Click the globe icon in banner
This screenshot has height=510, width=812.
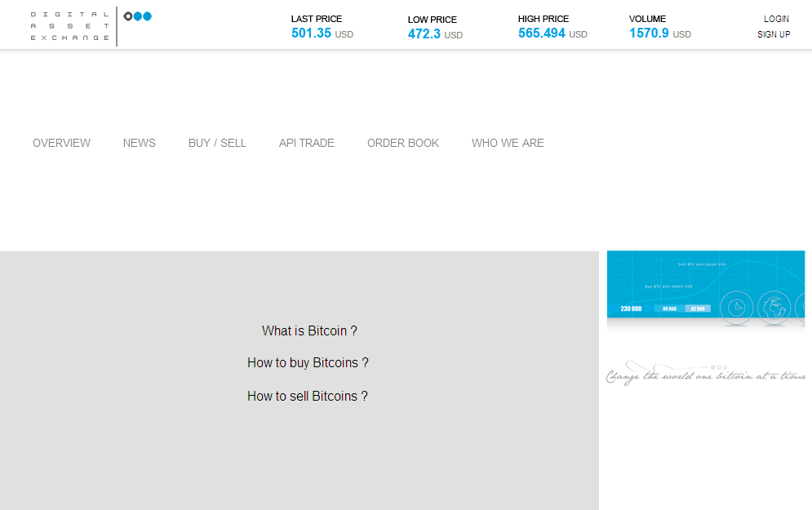pos(774,308)
